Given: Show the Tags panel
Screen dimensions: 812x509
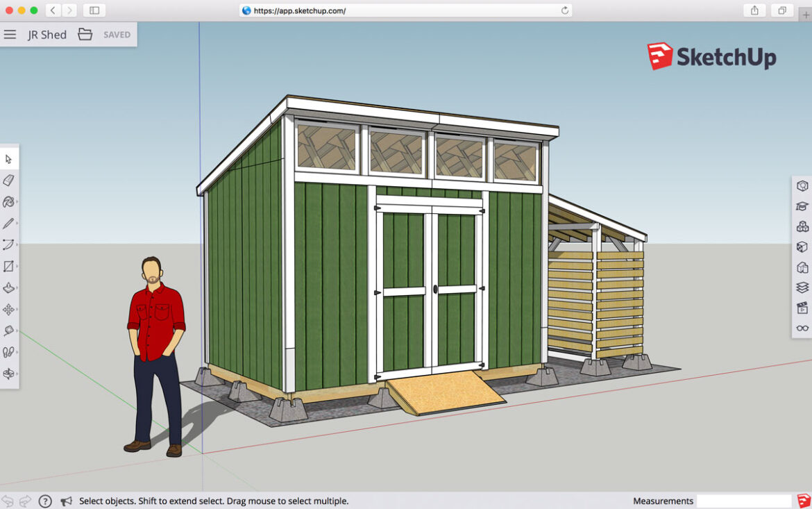Looking at the screenshot, I should 802,287.
